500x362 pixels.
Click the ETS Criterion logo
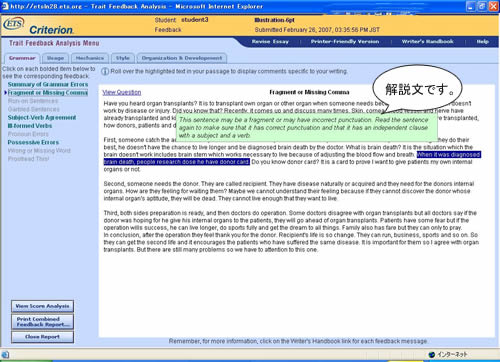[x=39, y=26]
